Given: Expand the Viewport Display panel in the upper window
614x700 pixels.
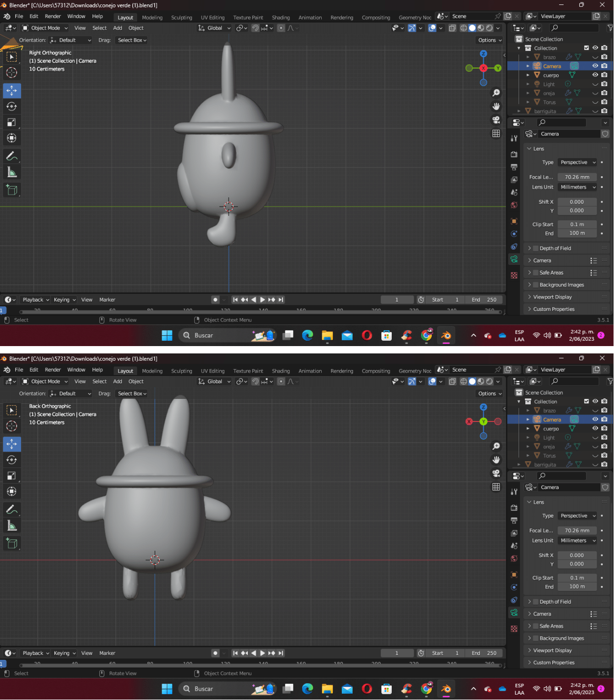Looking at the screenshot, I should [x=552, y=297].
